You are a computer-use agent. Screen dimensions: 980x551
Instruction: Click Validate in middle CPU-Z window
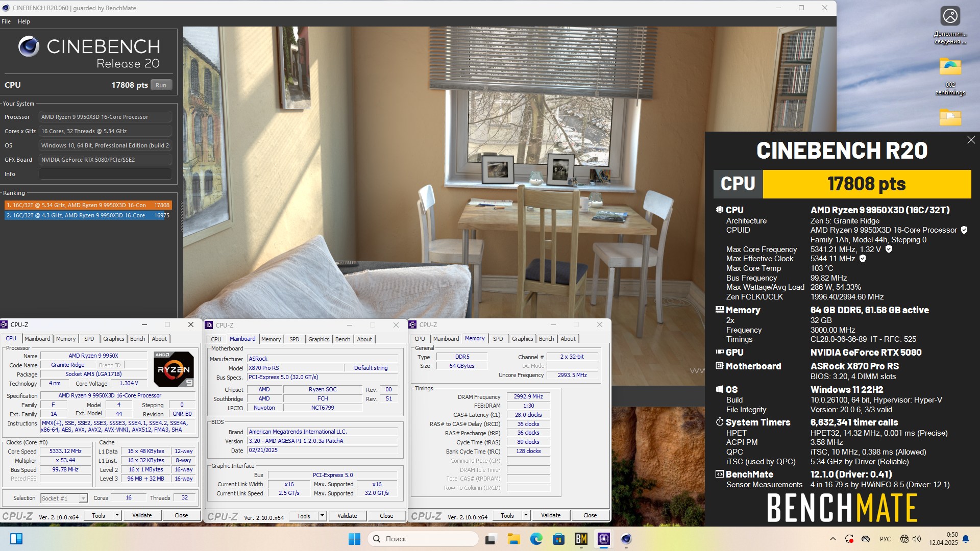[x=347, y=516]
